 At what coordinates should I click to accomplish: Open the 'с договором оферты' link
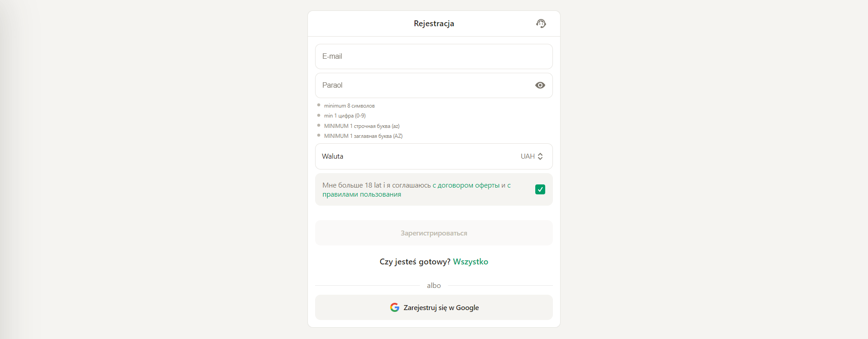pos(466,185)
